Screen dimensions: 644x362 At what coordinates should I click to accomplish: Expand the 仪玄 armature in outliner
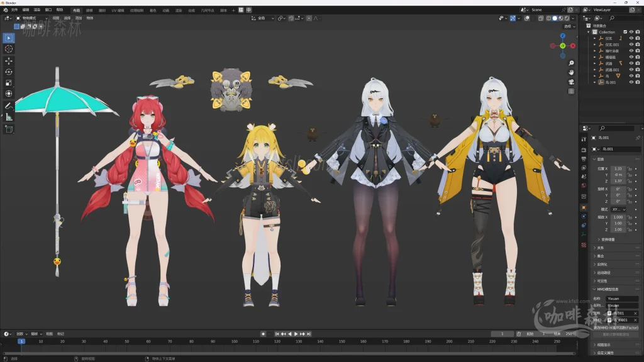594,38
